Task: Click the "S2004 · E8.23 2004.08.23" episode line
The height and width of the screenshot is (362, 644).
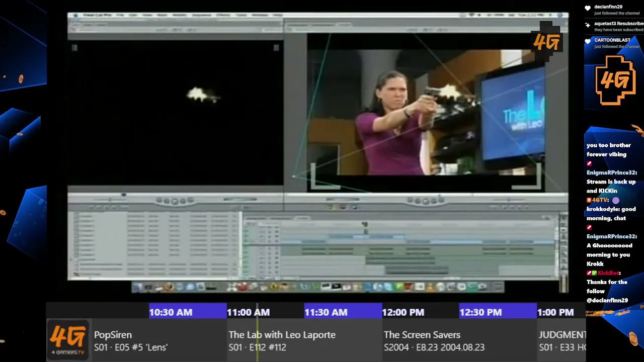Action: tap(434, 347)
